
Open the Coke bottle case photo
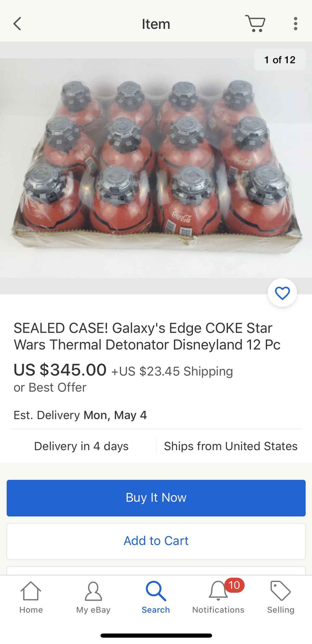156,168
